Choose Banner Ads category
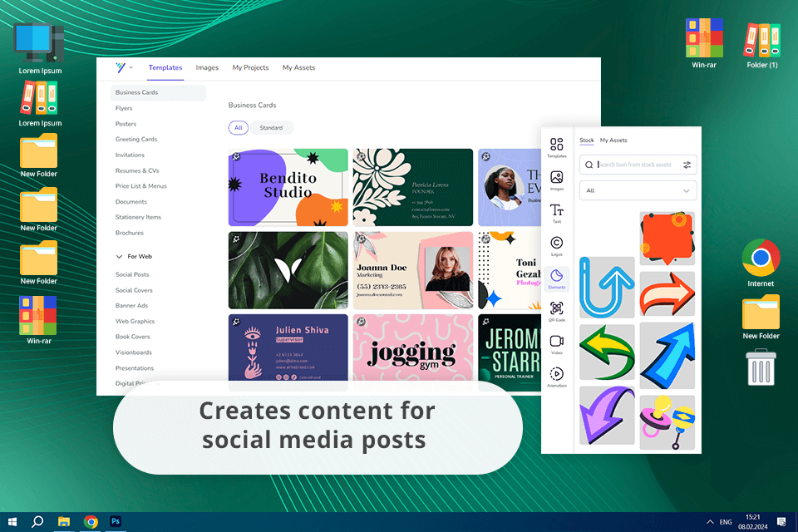798x532 pixels. (132, 306)
